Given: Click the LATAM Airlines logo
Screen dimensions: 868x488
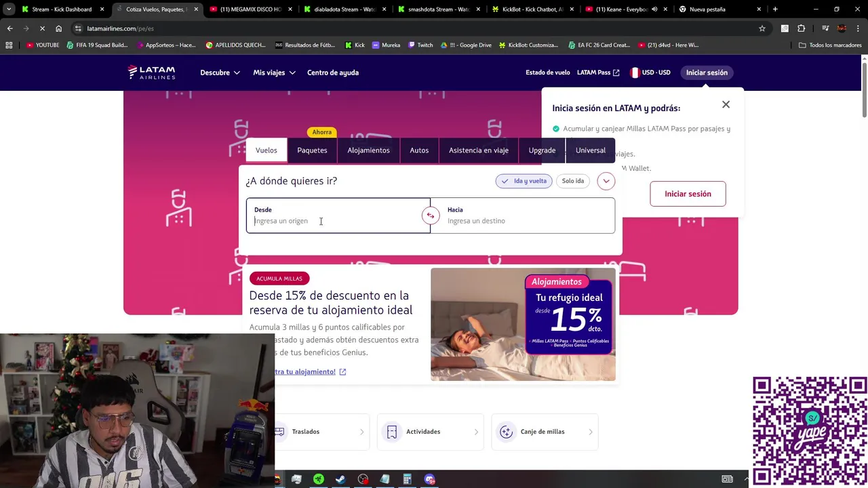Looking at the screenshot, I should click(151, 73).
